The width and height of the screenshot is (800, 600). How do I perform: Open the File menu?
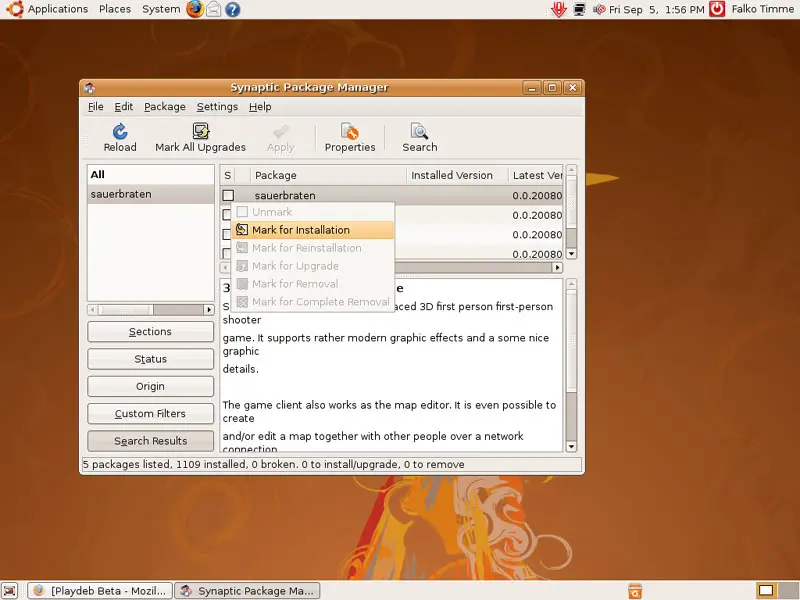(95, 107)
